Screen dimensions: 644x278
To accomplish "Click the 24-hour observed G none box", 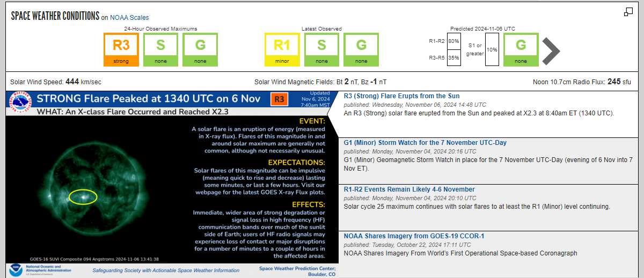I will tap(200, 49).
